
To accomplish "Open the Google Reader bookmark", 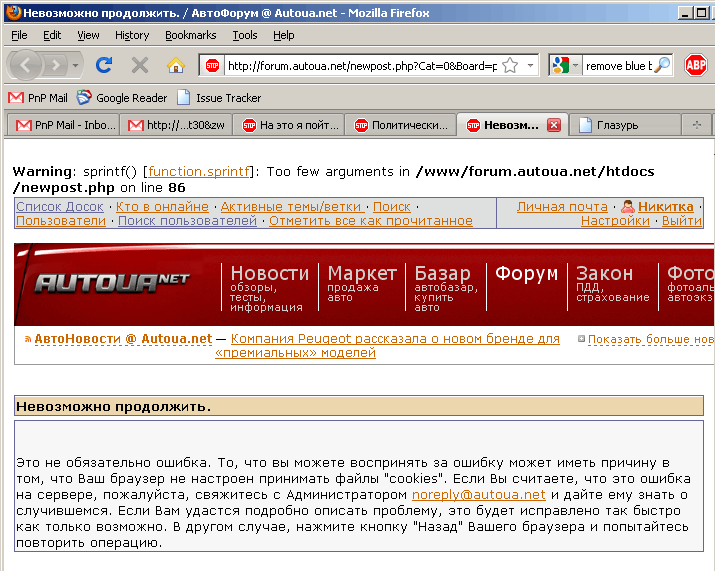I will tap(122, 98).
